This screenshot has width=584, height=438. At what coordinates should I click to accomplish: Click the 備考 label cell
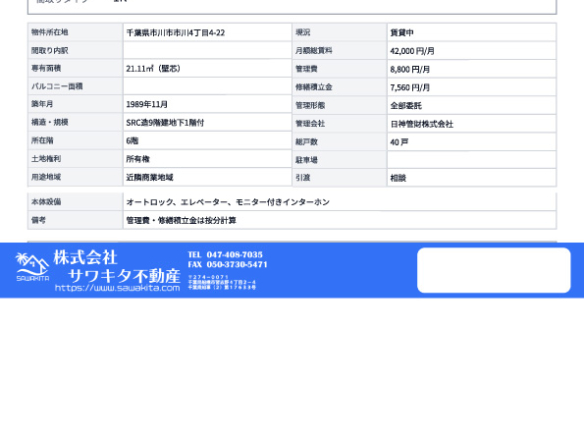point(75,220)
